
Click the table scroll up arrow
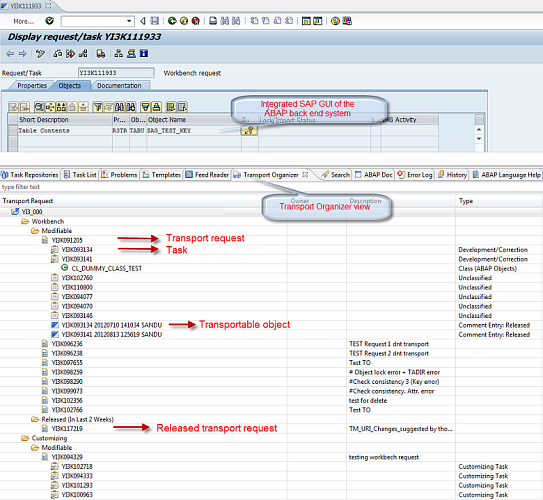[x=479, y=130]
